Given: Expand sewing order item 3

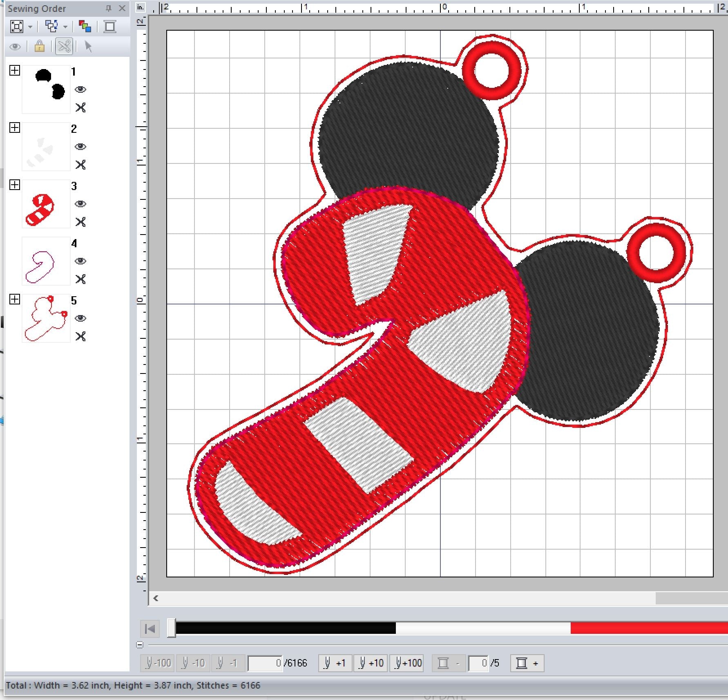Looking at the screenshot, I should [x=15, y=185].
